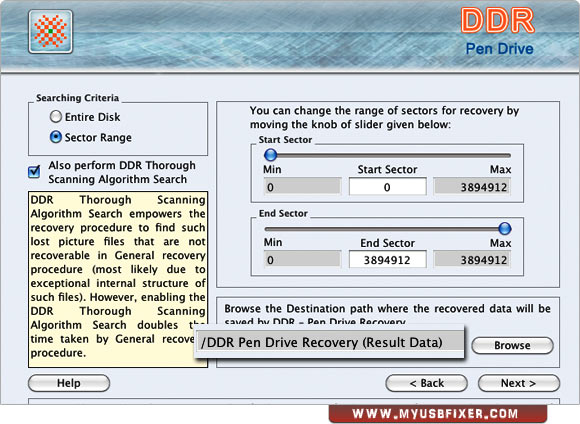Click the Start Sector Min field
This screenshot has height=424, width=580.
click(302, 187)
